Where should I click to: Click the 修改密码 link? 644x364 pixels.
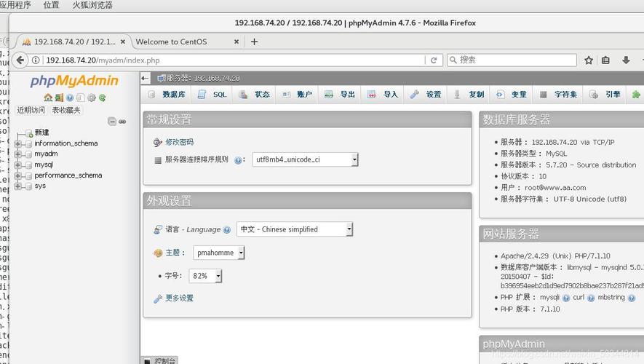pos(179,142)
